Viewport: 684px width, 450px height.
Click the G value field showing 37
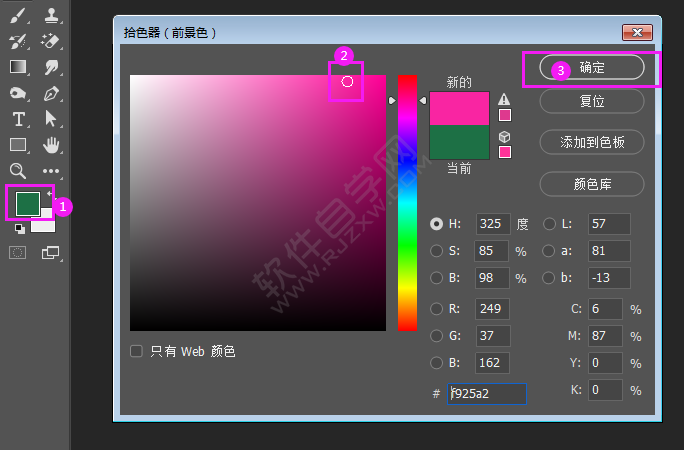pyautogui.click(x=492, y=336)
